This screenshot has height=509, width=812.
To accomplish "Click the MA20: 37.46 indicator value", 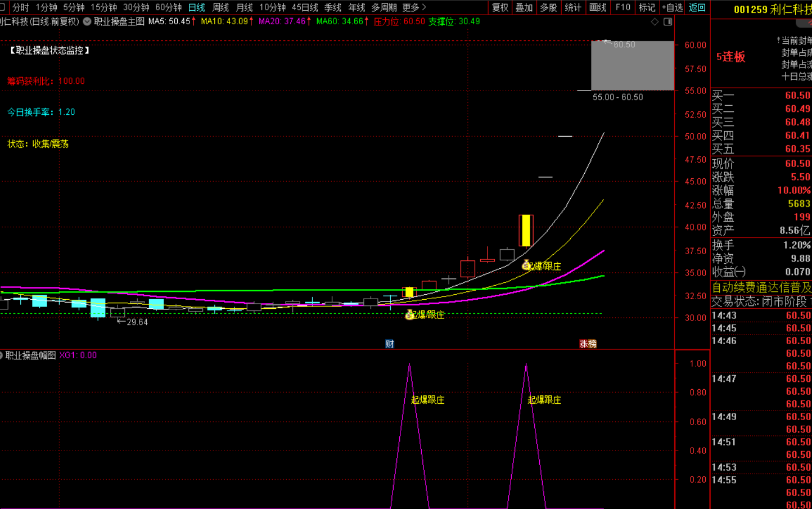I will (x=282, y=21).
